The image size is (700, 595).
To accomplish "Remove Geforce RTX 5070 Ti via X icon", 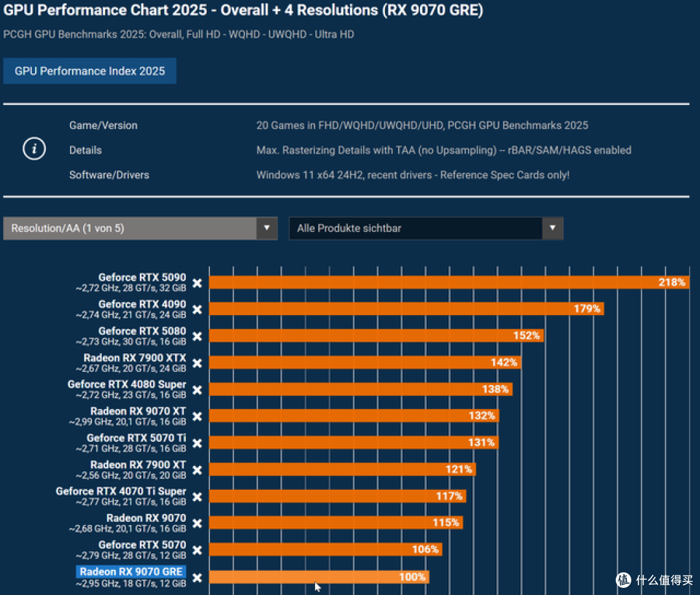I will click(x=197, y=443).
